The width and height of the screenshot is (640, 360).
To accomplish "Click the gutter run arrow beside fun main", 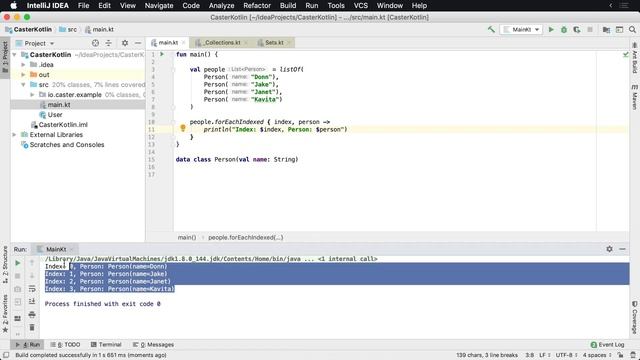I will (162, 54).
